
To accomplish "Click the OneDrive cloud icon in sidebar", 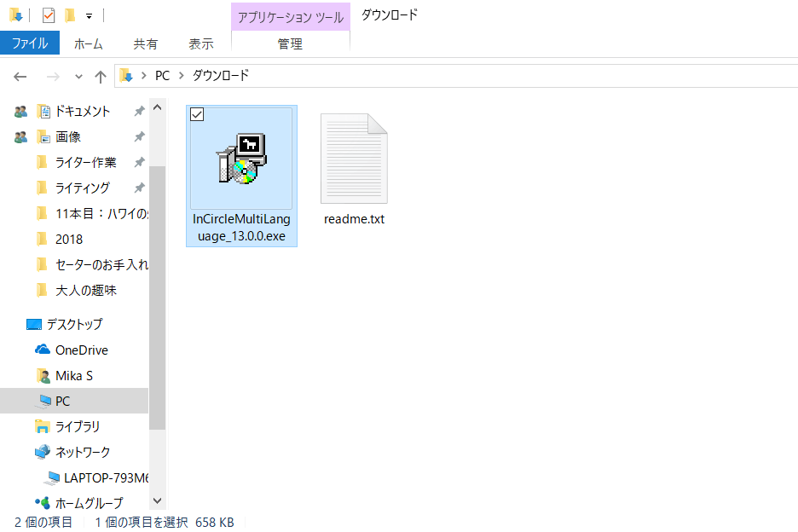I will coord(43,350).
